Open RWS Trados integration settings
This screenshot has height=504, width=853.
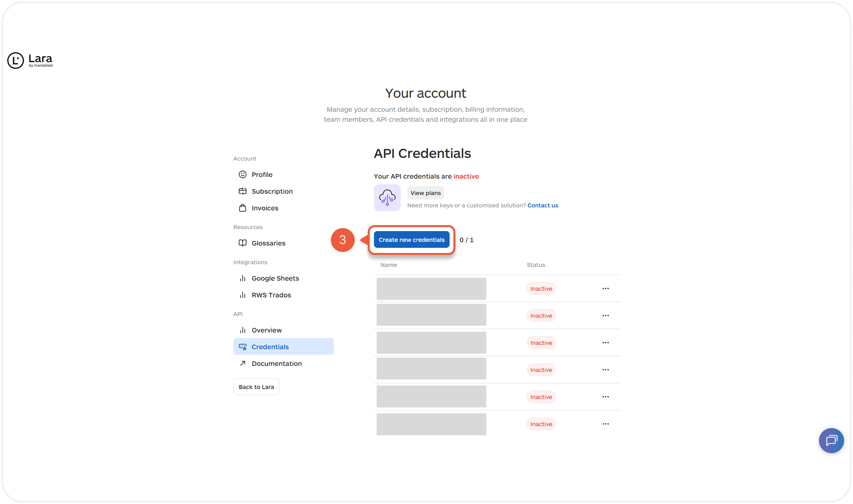point(271,295)
